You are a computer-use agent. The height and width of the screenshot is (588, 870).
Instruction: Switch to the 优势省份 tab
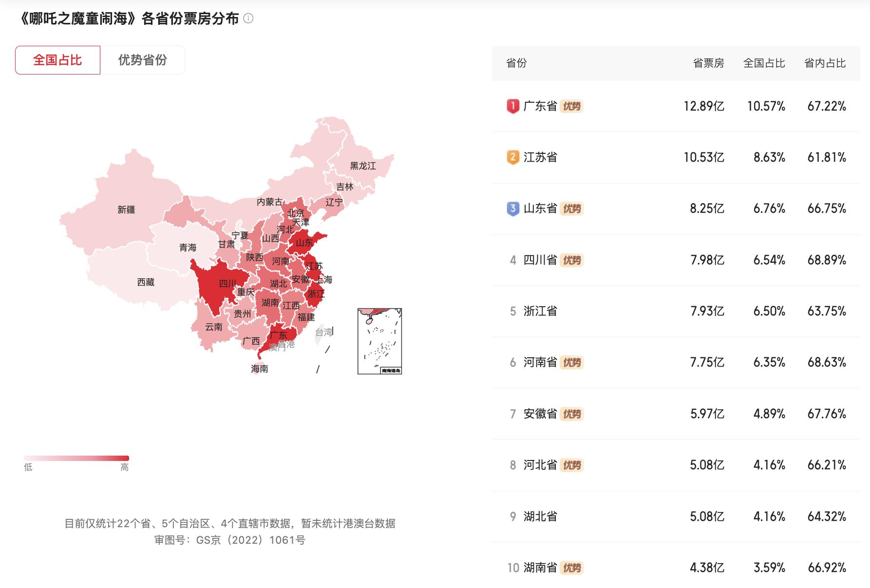click(142, 60)
